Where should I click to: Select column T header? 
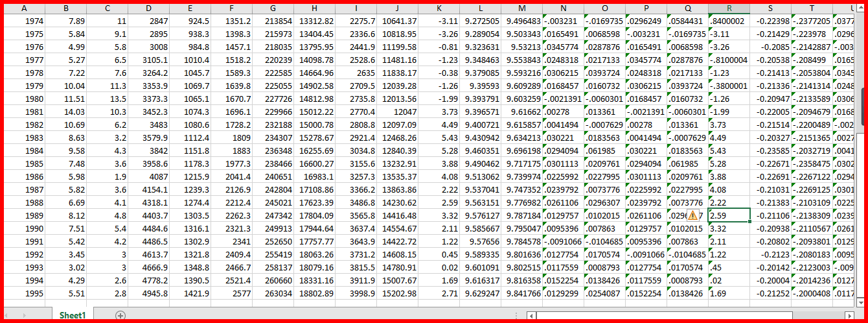[812, 8]
